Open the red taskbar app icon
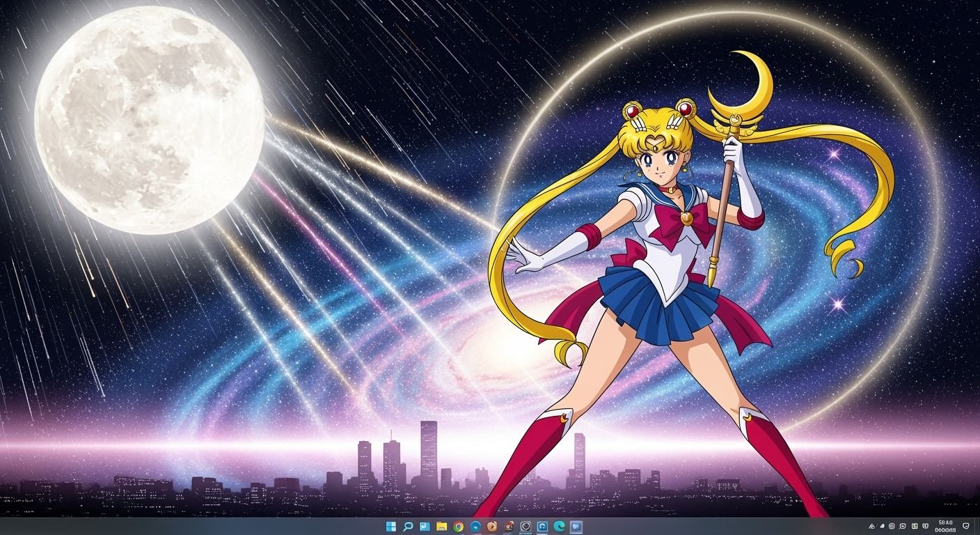This screenshot has width=980, height=535. click(509, 527)
